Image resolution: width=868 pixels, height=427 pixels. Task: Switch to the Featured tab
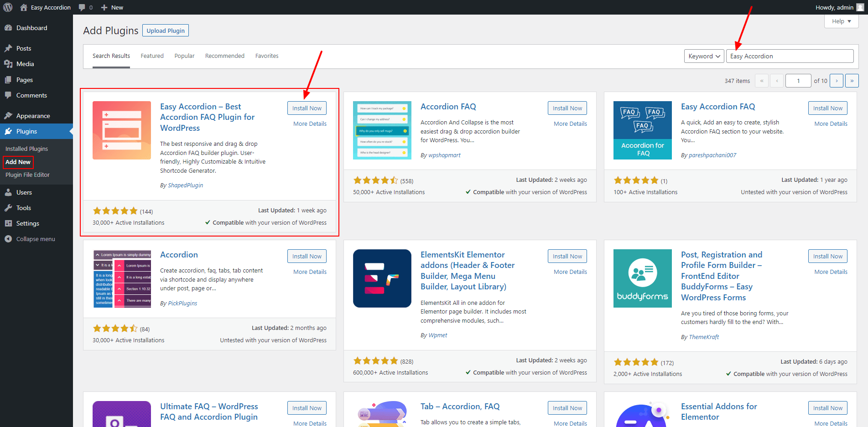coord(152,56)
